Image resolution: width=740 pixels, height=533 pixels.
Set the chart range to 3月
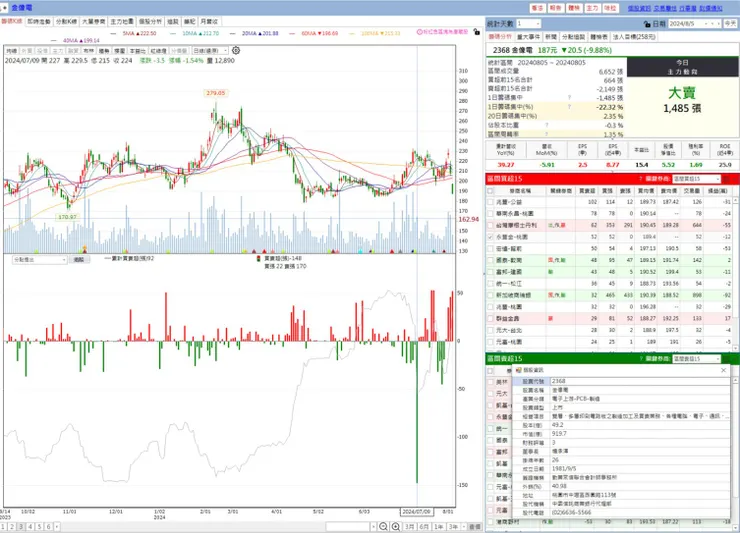(410, 526)
